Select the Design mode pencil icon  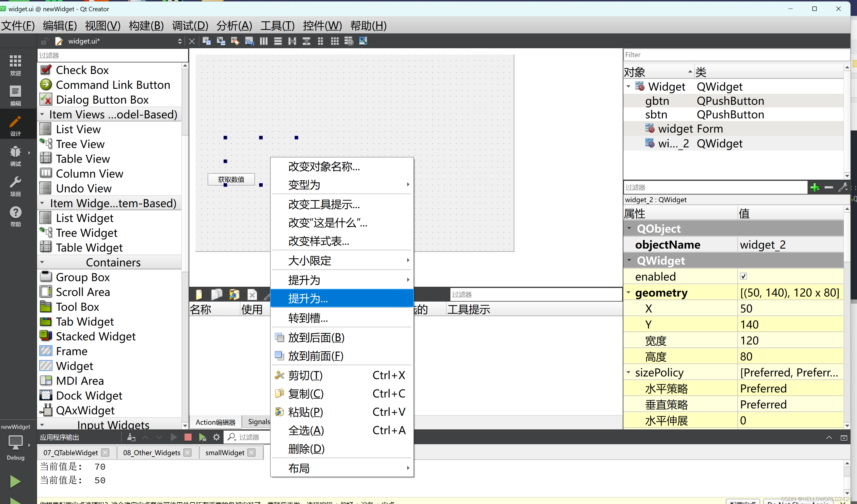point(15,125)
